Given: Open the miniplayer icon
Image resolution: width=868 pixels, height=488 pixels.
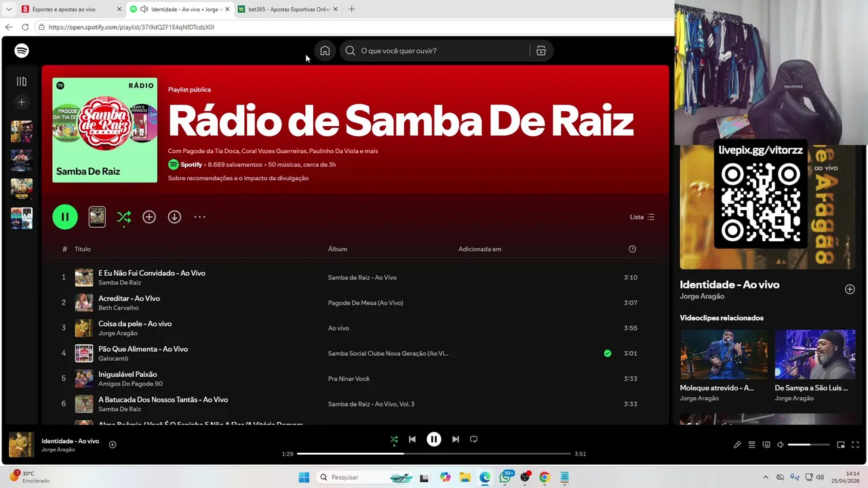Looking at the screenshot, I should 841,445.
